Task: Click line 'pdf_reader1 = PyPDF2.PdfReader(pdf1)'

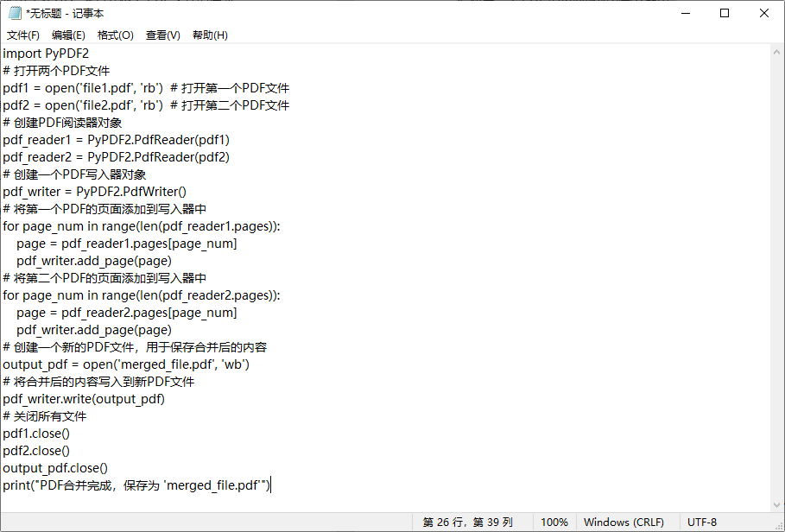Action: [x=116, y=140]
